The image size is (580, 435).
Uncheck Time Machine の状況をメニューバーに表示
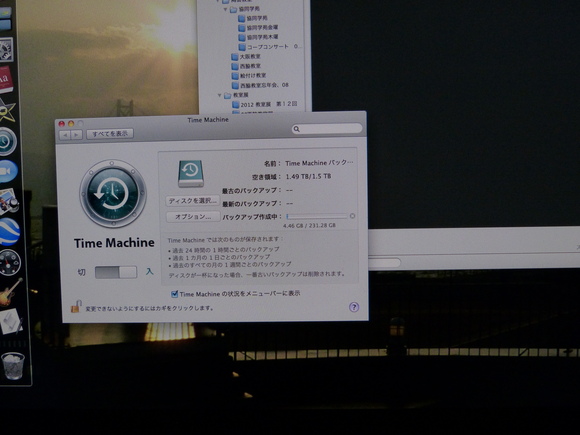pos(175,294)
